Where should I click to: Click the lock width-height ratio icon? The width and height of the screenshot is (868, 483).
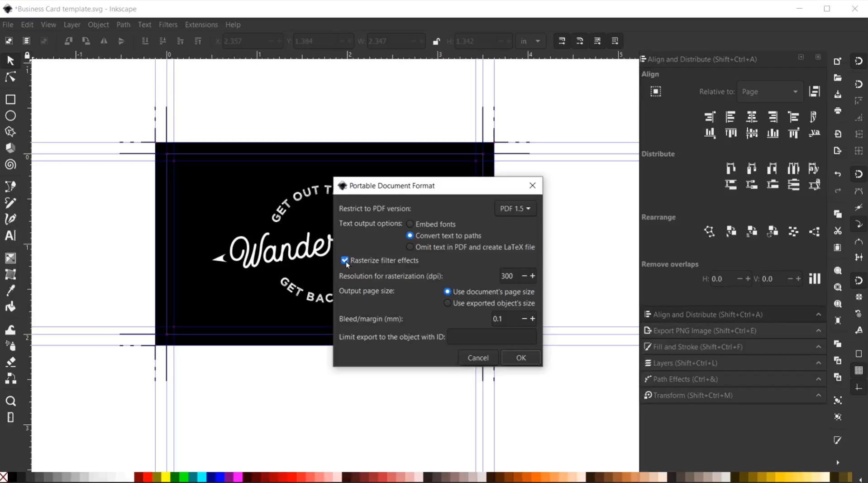(x=436, y=41)
